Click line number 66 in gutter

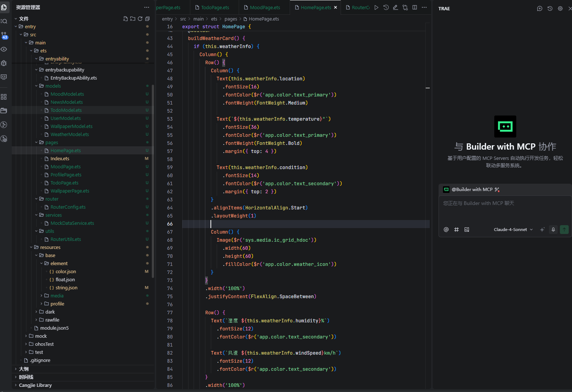pos(170,224)
